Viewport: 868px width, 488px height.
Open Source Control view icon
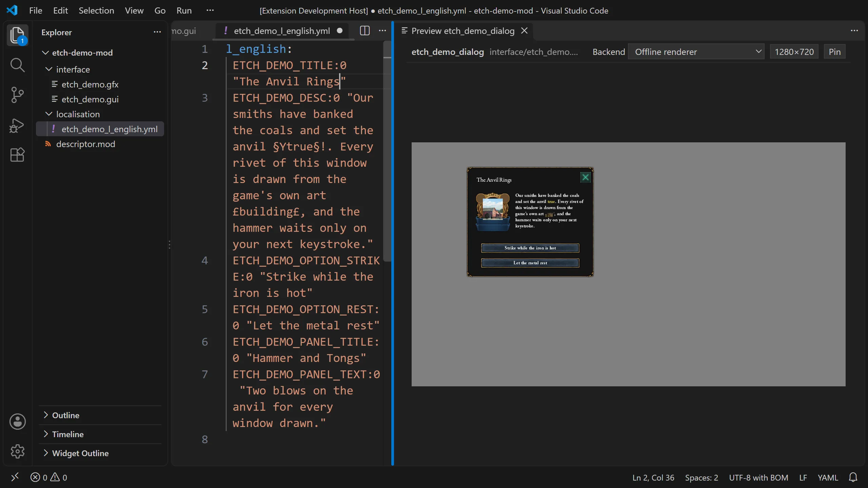click(17, 95)
